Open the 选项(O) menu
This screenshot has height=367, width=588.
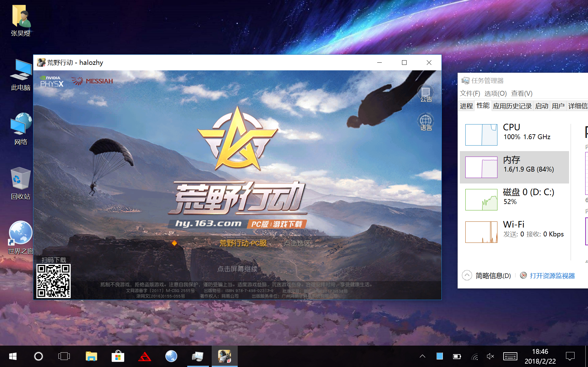coord(495,94)
